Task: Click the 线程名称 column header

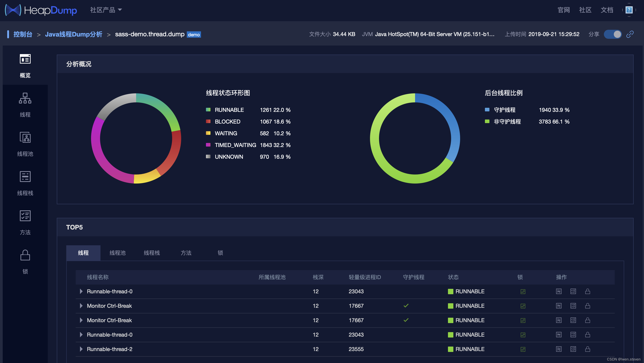Action: click(98, 277)
